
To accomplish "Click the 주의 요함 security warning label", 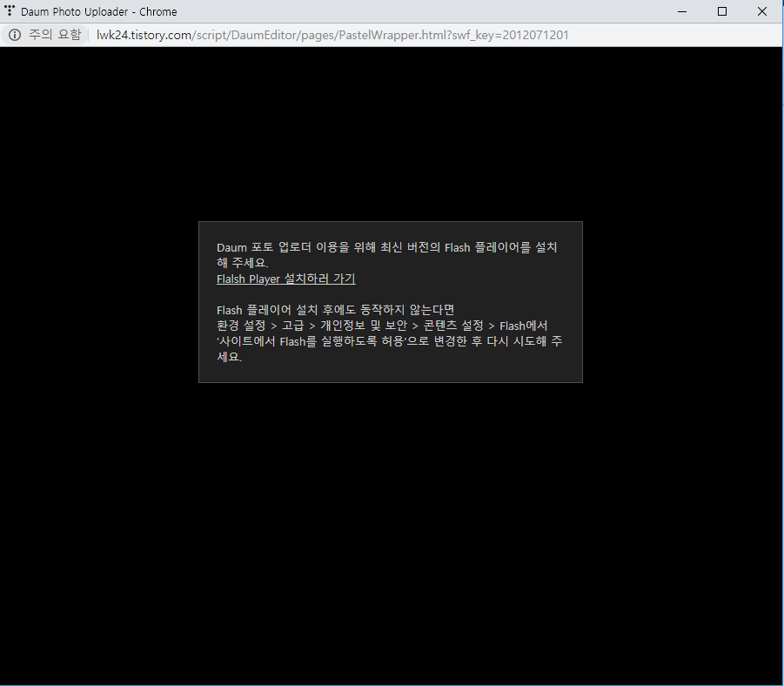I will coord(55,35).
